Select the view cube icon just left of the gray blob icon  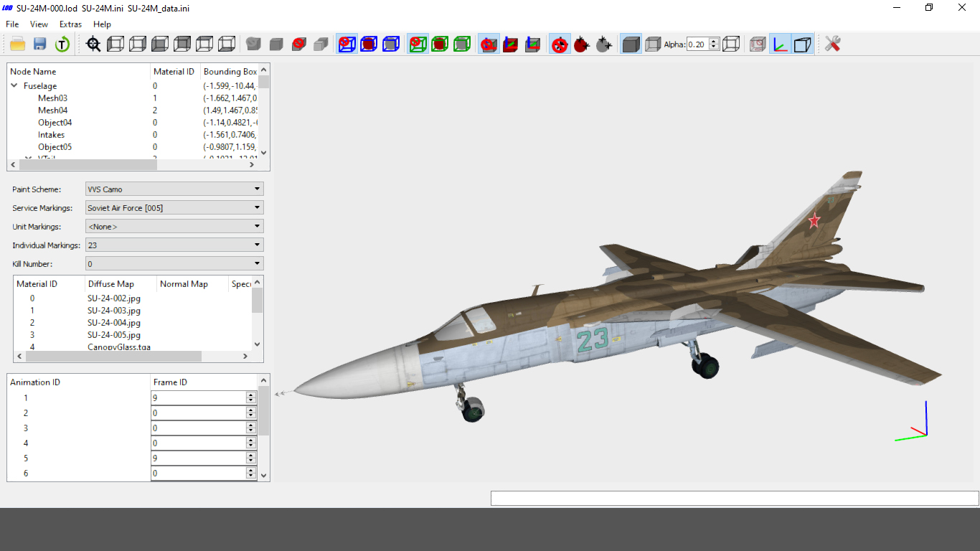(x=227, y=44)
